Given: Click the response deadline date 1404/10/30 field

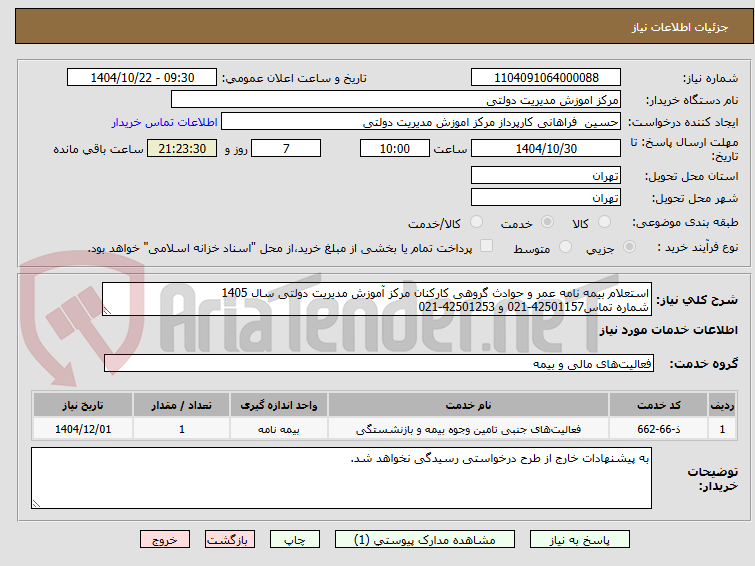Looking at the screenshot, I should click(546, 148).
